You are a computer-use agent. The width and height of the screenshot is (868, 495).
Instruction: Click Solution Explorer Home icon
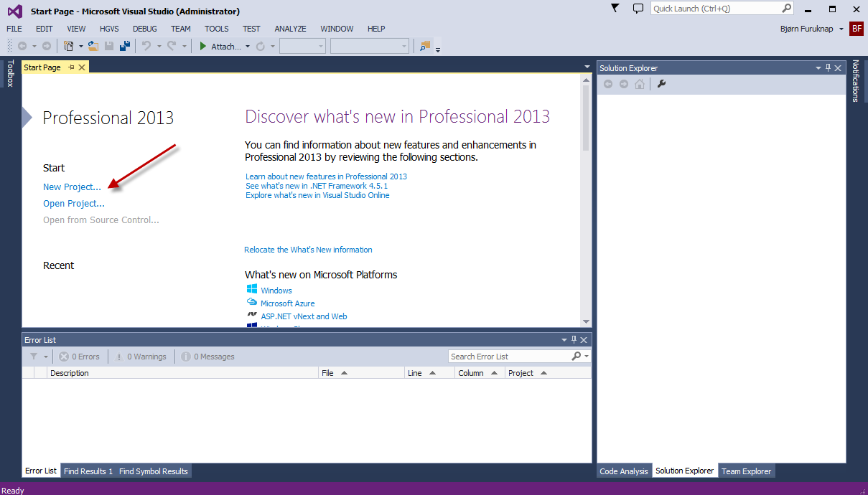pyautogui.click(x=640, y=84)
